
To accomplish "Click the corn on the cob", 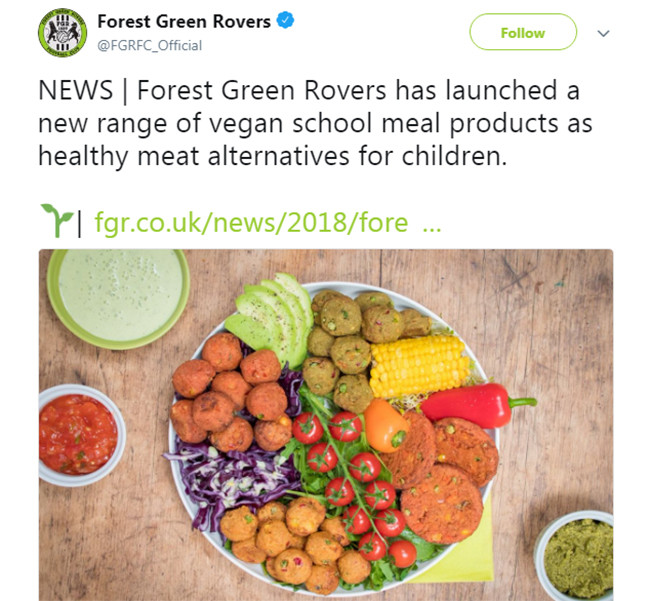I will click(418, 364).
